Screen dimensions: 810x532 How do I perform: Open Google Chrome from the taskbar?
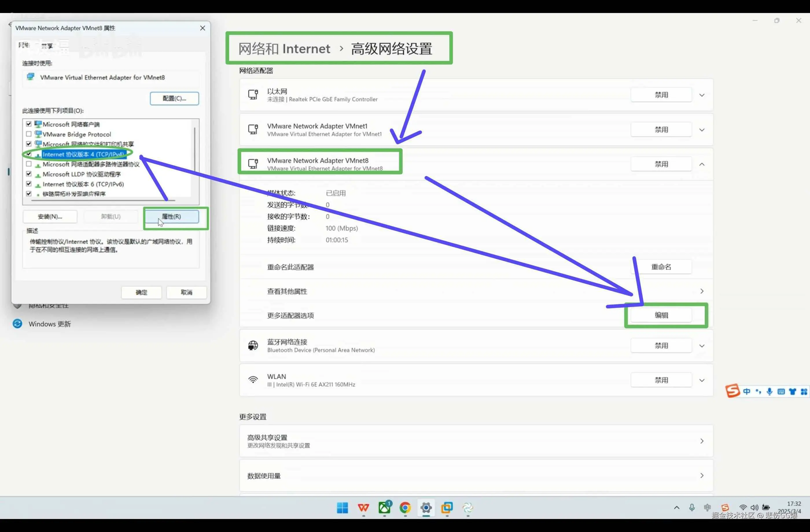(x=405, y=508)
